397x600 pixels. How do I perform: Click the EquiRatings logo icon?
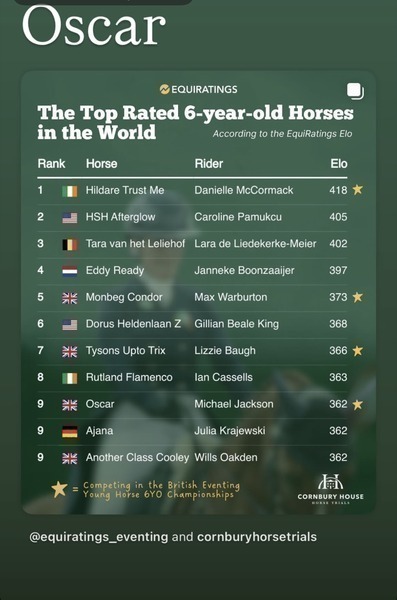[165, 90]
